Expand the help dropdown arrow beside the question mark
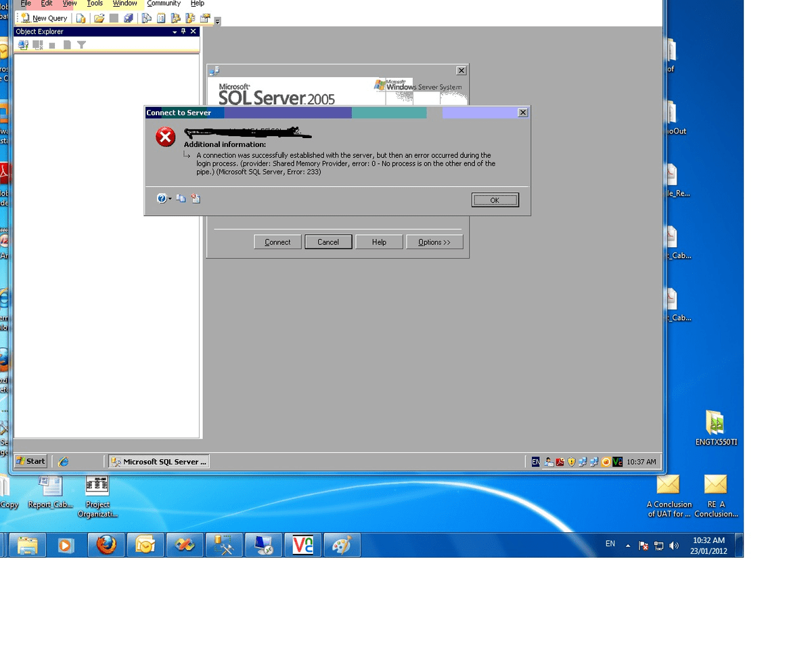The height and width of the screenshot is (650, 812). point(170,198)
